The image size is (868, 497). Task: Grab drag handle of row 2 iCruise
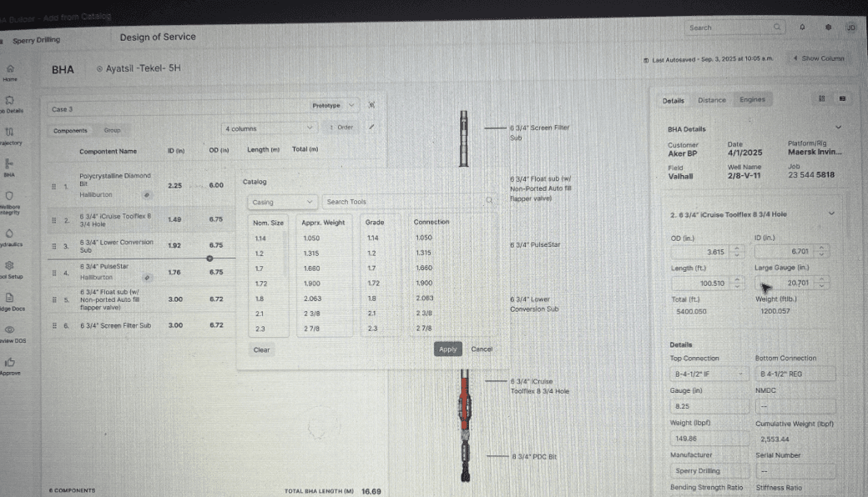[x=53, y=220]
